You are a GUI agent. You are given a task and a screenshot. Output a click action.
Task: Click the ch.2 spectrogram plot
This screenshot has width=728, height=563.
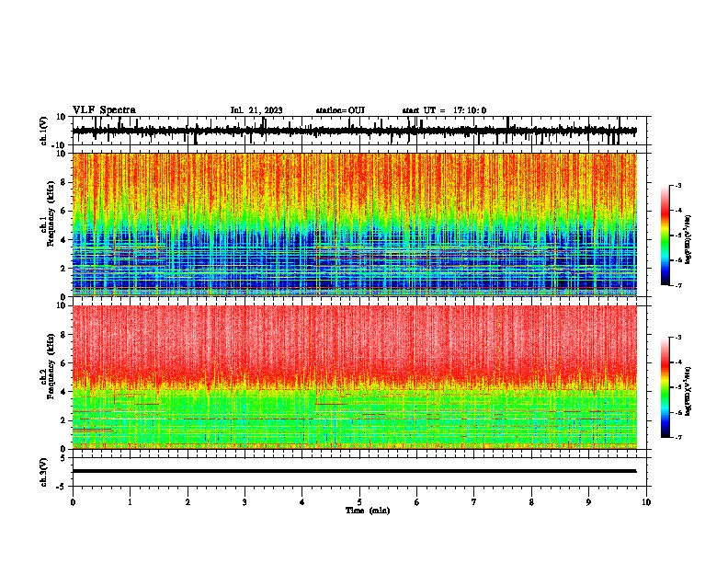tap(354, 377)
